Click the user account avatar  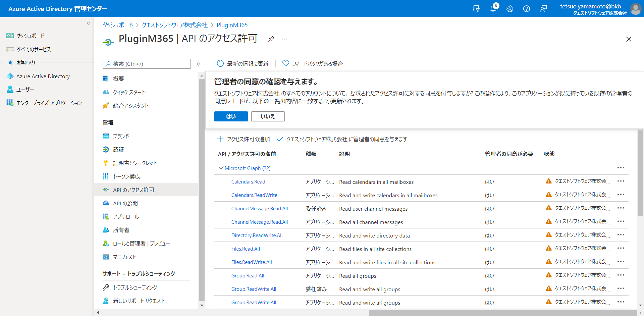tap(636, 9)
